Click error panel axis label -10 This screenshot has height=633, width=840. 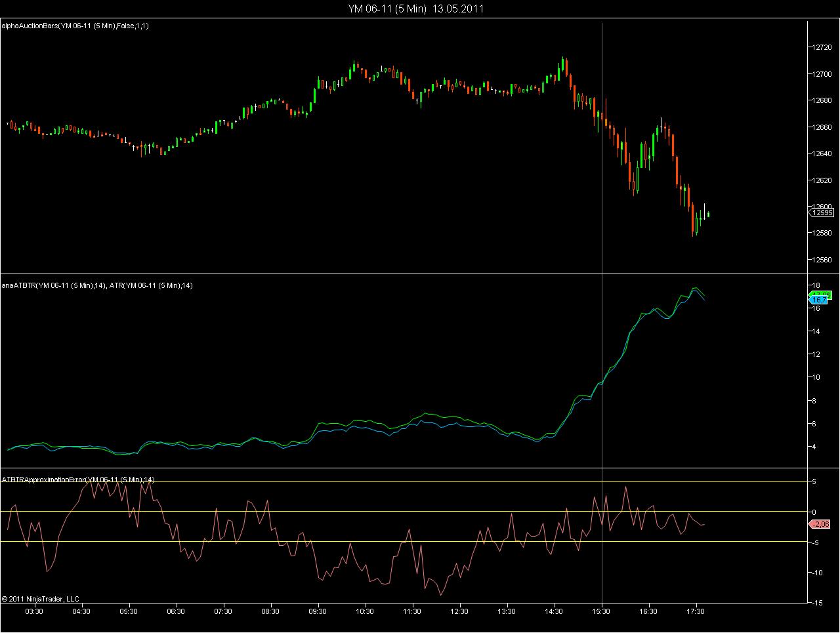818,573
